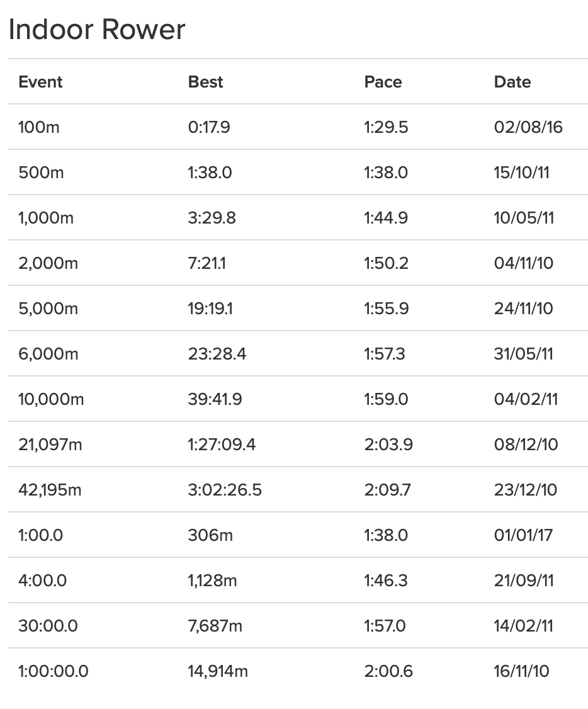Click the Best column header
This screenshot has height=709, width=588.
coord(205,82)
